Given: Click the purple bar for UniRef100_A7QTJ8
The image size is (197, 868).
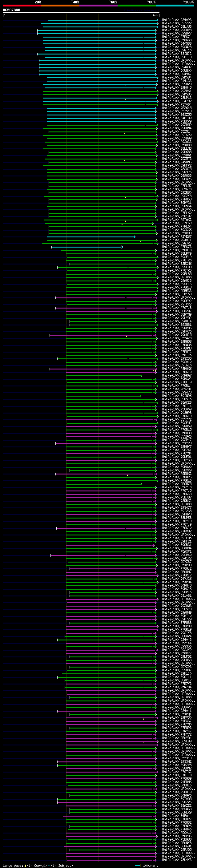Looking at the screenshot, I should [106, 308].
